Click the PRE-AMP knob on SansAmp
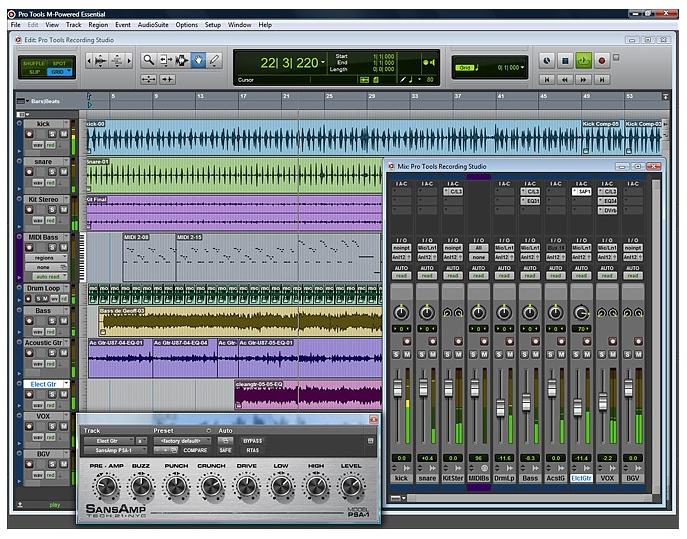Screen dimensions: 687x539 106,486
